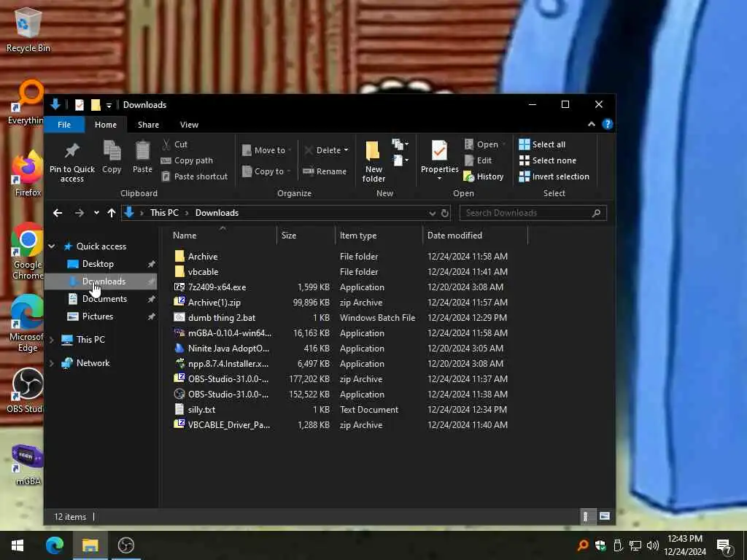Expand the Properties dropdown arrow
The width and height of the screenshot is (747, 560).
tap(439, 179)
